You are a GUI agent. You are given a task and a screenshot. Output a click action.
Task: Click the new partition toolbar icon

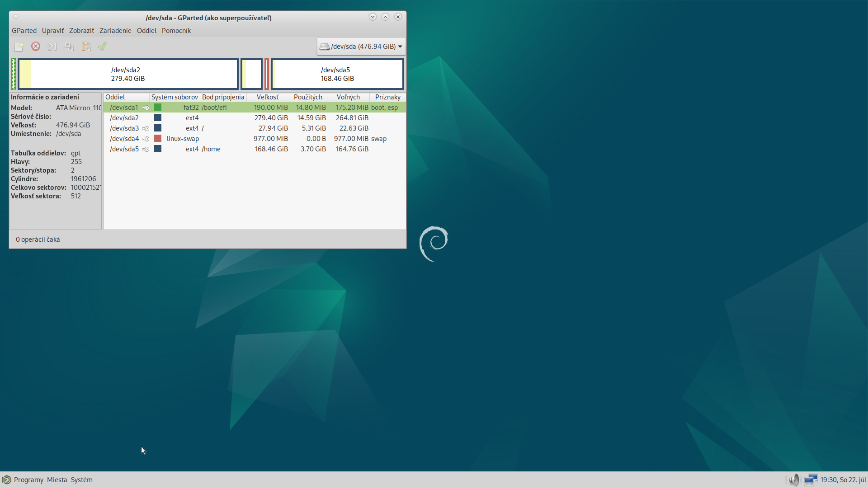point(19,47)
